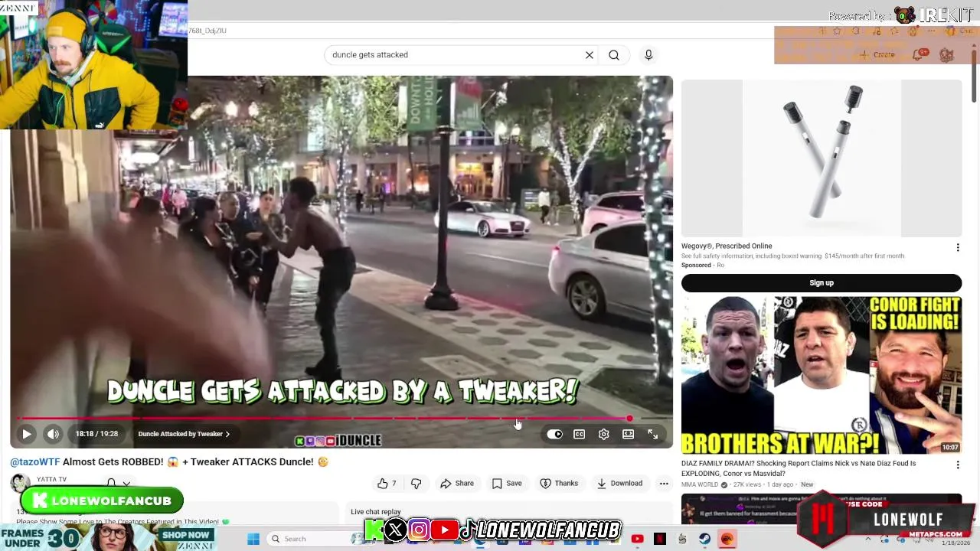Download the video

pos(619,484)
